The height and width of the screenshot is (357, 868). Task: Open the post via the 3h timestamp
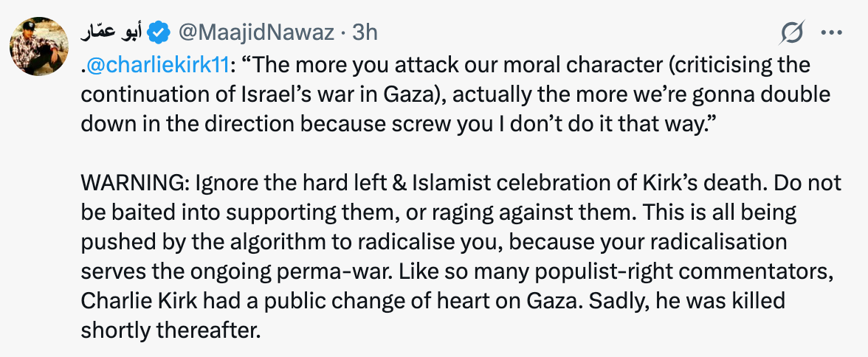[365, 32]
